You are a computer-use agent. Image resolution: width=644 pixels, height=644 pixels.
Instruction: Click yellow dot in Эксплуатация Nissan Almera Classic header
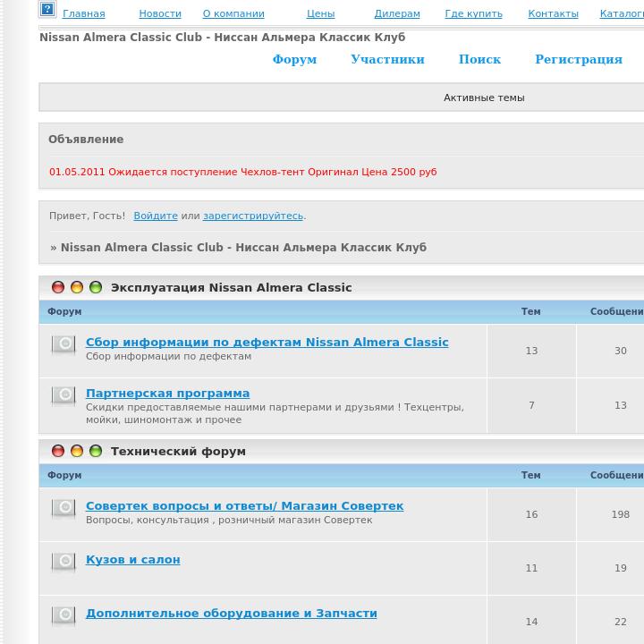(77, 287)
